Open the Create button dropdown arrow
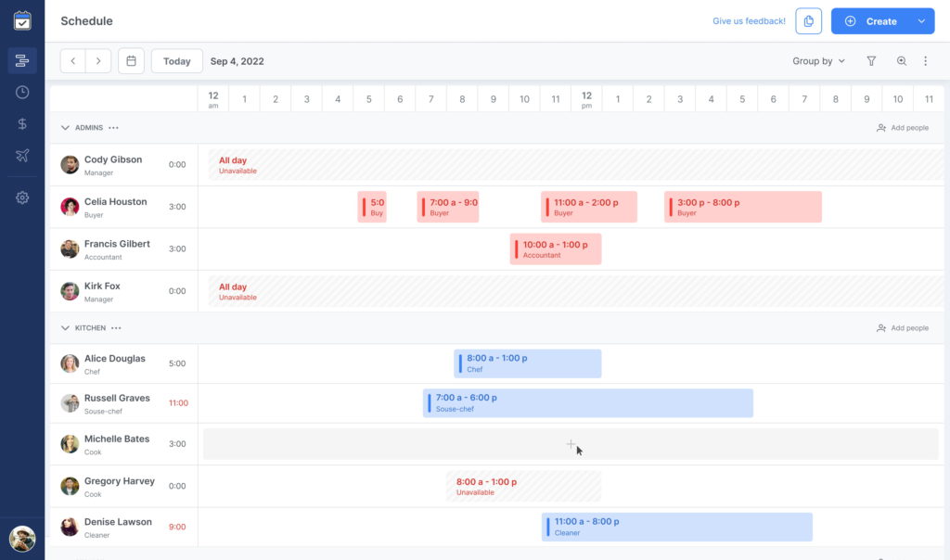950x560 pixels. 921,21
